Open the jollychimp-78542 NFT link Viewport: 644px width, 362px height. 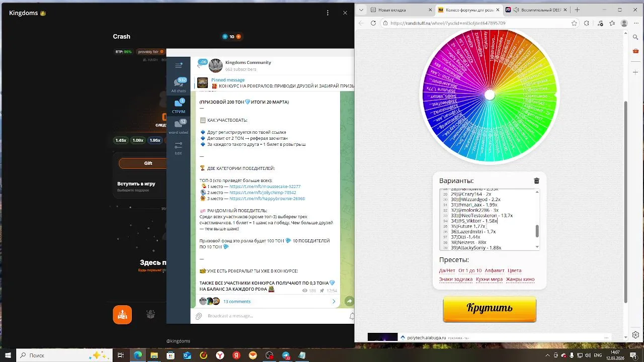pyautogui.click(x=263, y=193)
